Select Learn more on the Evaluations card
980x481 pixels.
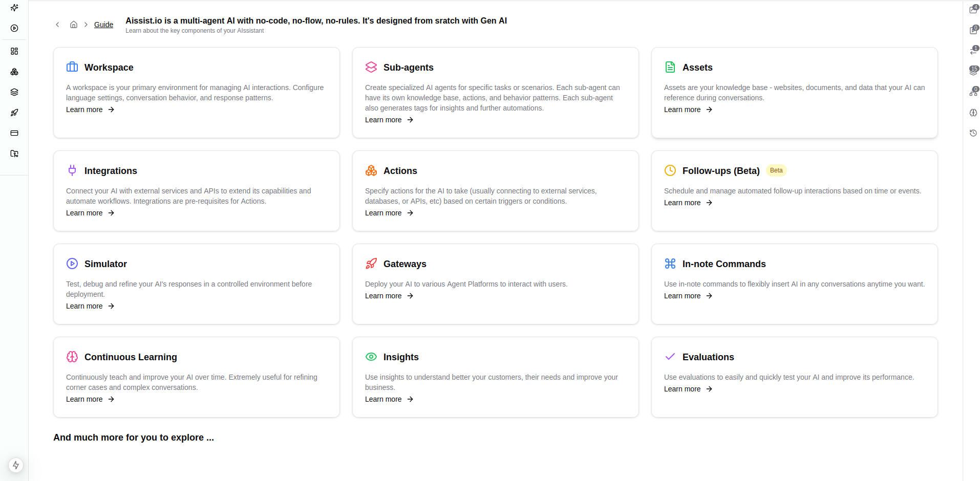682,389
